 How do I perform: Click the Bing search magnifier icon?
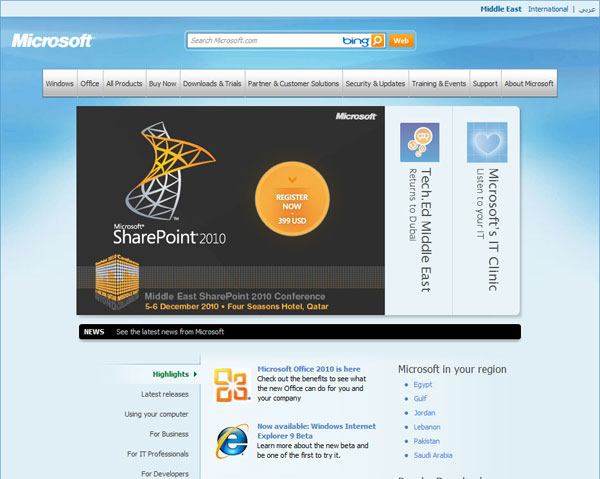(378, 41)
